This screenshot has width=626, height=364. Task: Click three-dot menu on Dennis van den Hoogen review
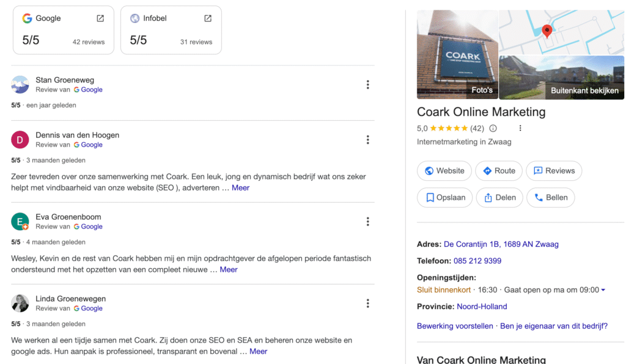pos(367,140)
